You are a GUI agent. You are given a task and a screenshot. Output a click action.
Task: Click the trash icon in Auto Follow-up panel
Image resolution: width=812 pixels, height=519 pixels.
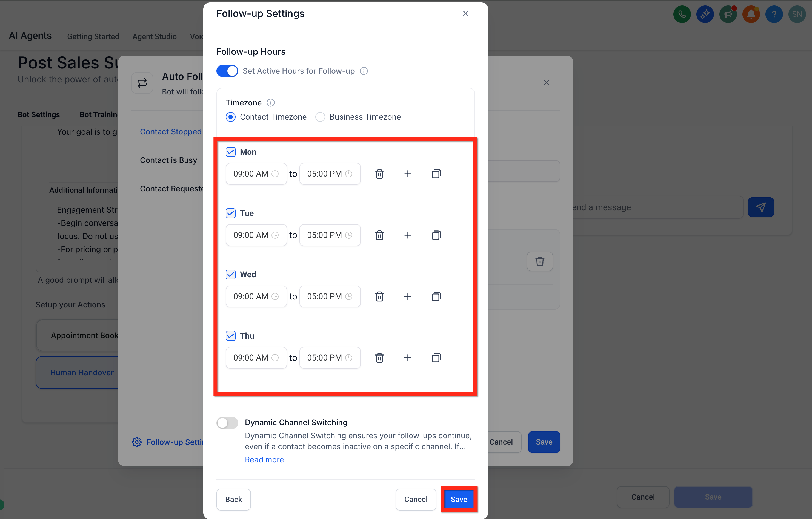[x=539, y=261]
